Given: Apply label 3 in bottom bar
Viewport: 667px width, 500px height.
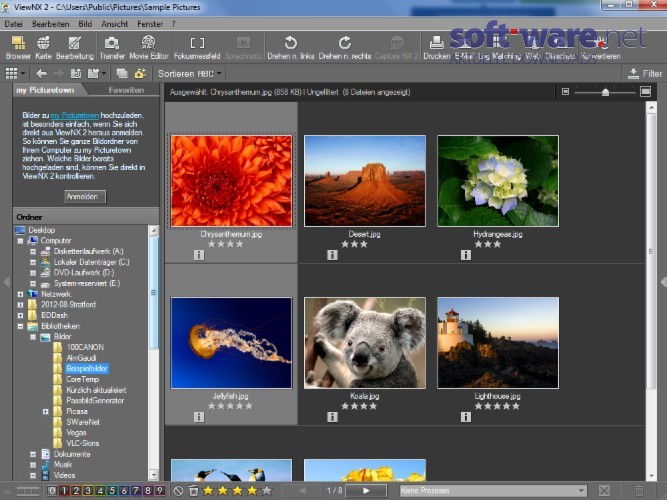Looking at the screenshot, I should (88, 491).
